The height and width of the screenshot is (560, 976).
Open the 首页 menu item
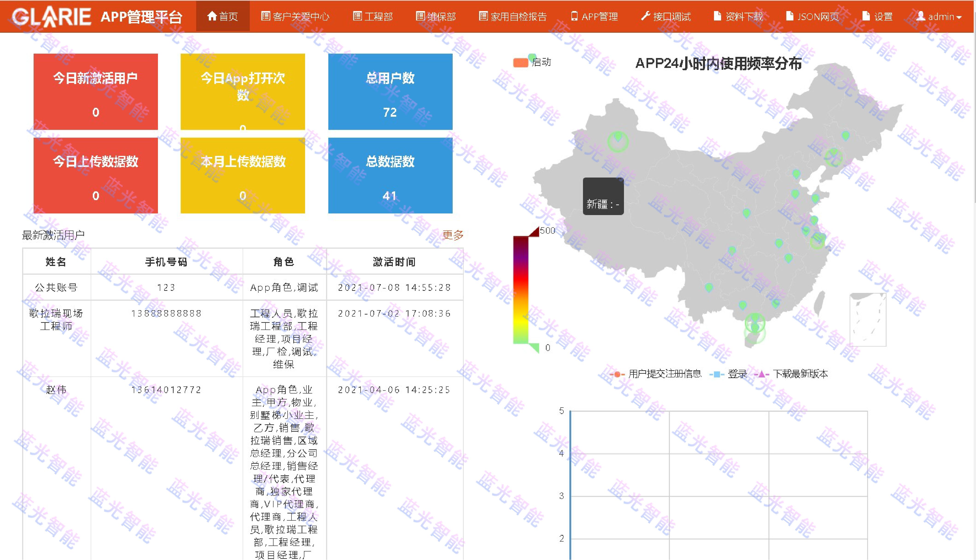[223, 16]
